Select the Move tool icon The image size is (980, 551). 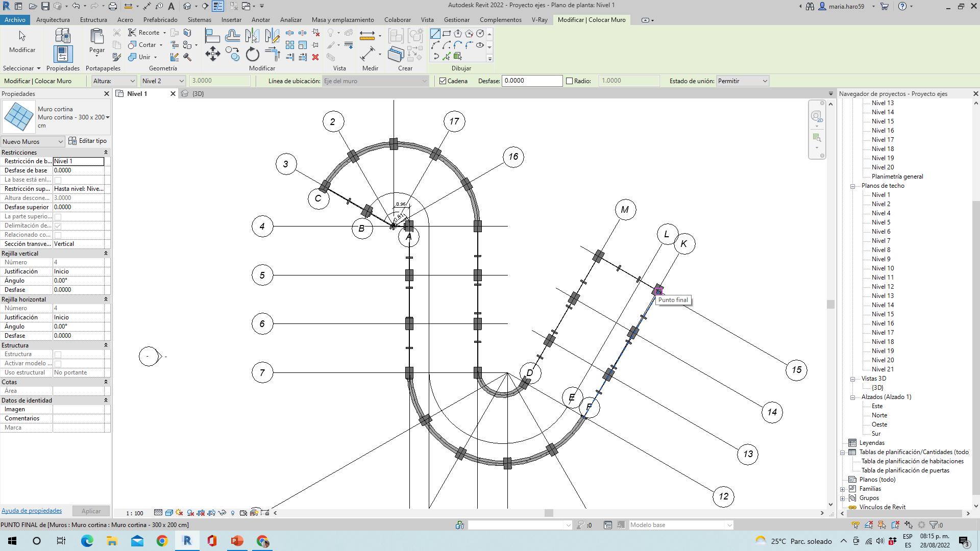coord(213,54)
